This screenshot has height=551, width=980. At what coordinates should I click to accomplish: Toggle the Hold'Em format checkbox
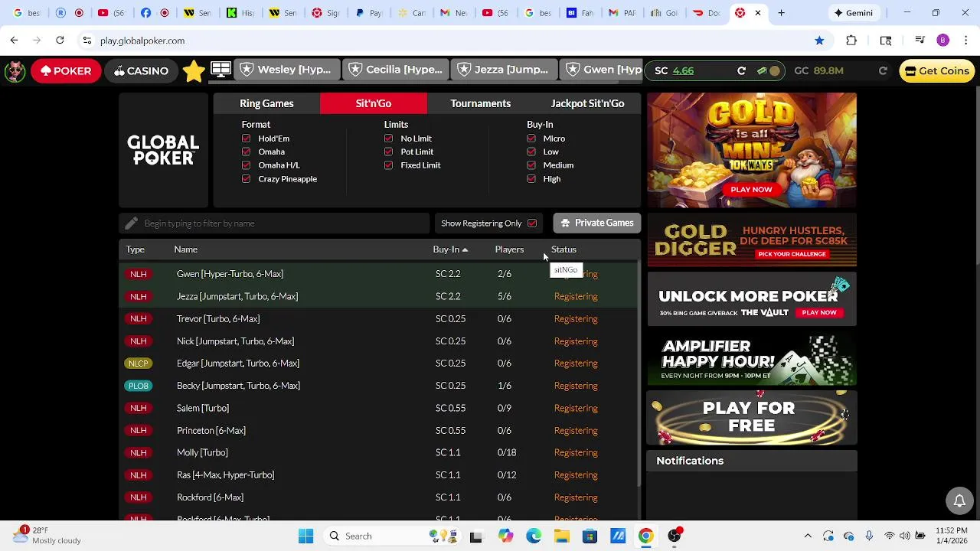click(246, 139)
